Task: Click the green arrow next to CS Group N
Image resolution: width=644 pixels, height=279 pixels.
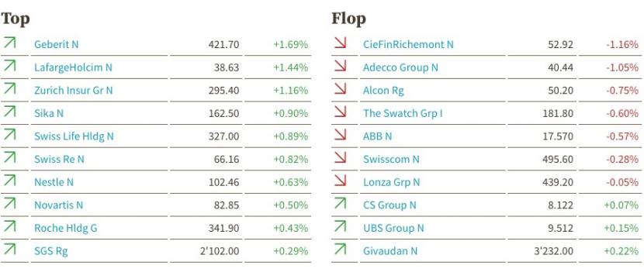Action: coord(340,204)
